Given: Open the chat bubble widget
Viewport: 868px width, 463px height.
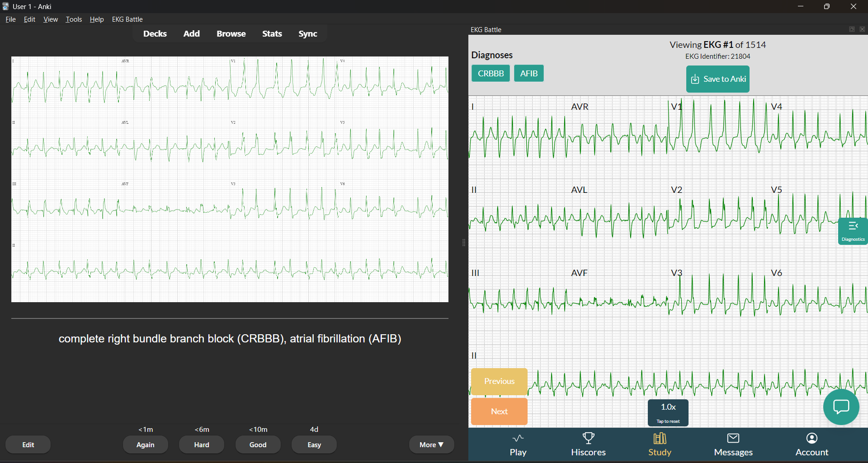Looking at the screenshot, I should pyautogui.click(x=841, y=407).
